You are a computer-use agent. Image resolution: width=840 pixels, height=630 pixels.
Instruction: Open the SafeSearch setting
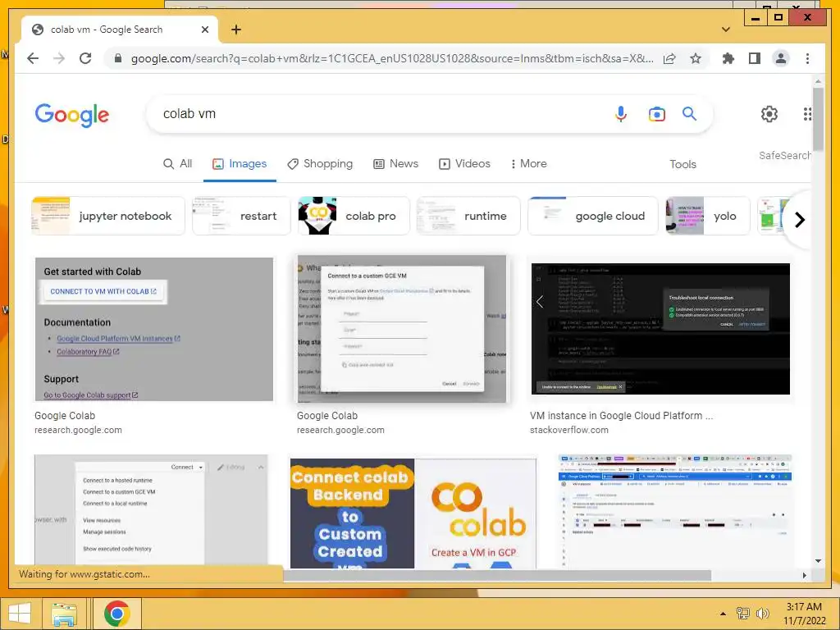pos(785,155)
